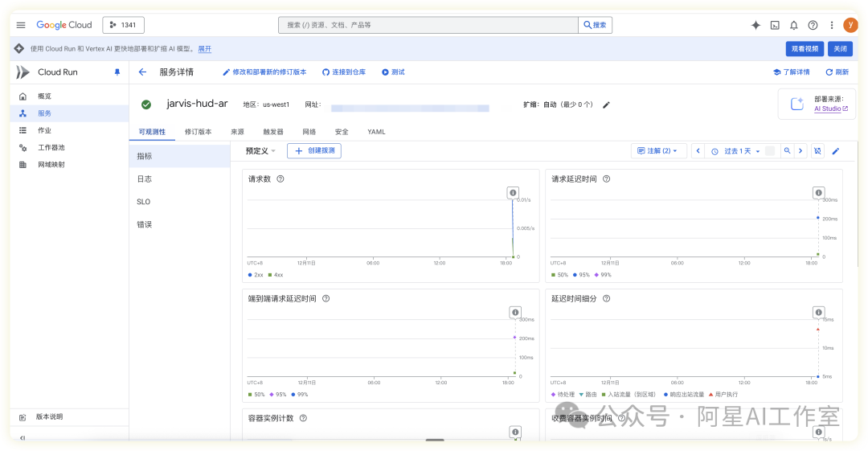The height and width of the screenshot is (451, 868).
Task: Open the AI Studio deployment source link
Action: coord(830,109)
